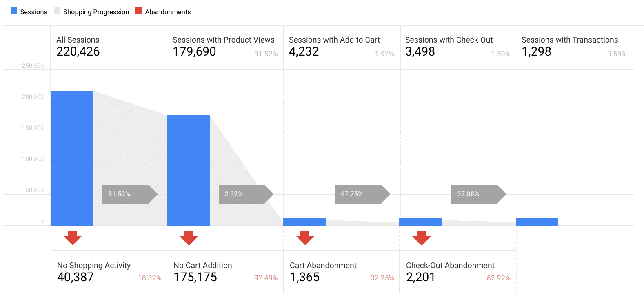
Task: Click the 18.32% abandonment percentage
Action: point(150,278)
